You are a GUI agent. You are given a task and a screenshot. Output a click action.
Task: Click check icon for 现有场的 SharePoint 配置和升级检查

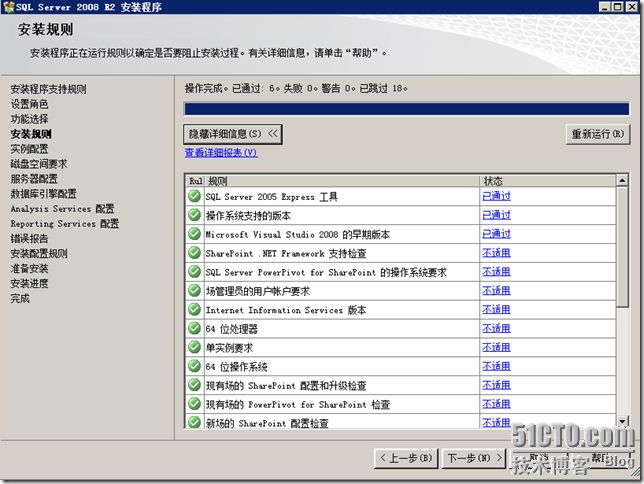point(194,385)
